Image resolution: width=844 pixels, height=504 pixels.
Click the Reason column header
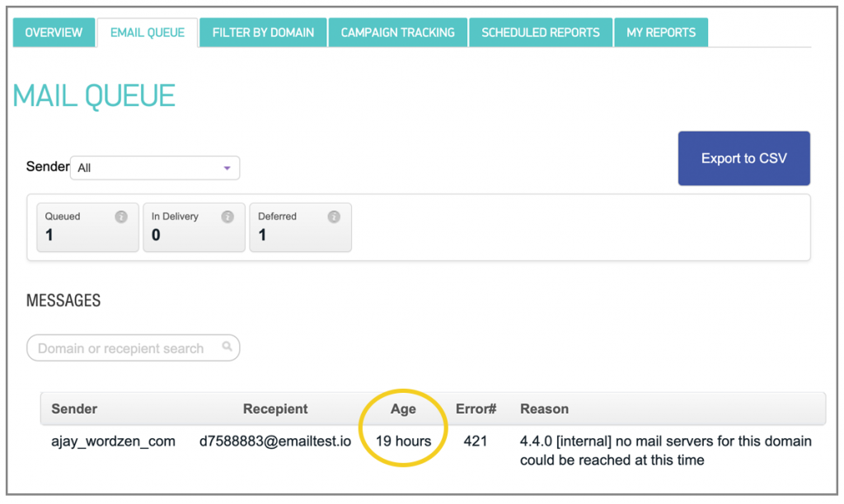click(x=544, y=408)
